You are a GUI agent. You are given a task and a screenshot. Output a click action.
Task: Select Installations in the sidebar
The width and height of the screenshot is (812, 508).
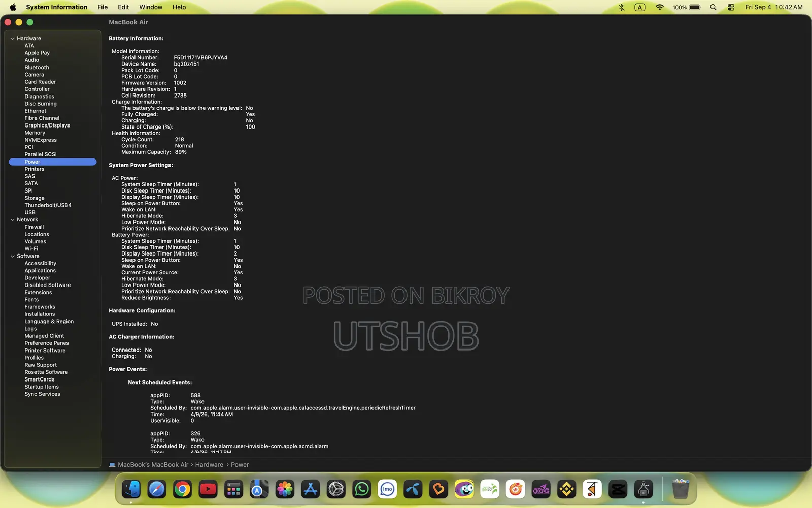40,314
